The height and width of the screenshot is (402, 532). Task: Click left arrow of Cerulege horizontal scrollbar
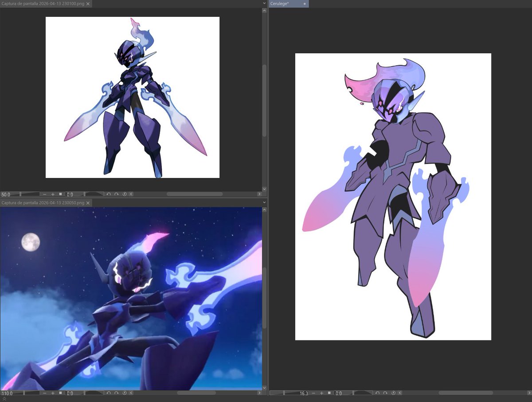tap(400, 393)
